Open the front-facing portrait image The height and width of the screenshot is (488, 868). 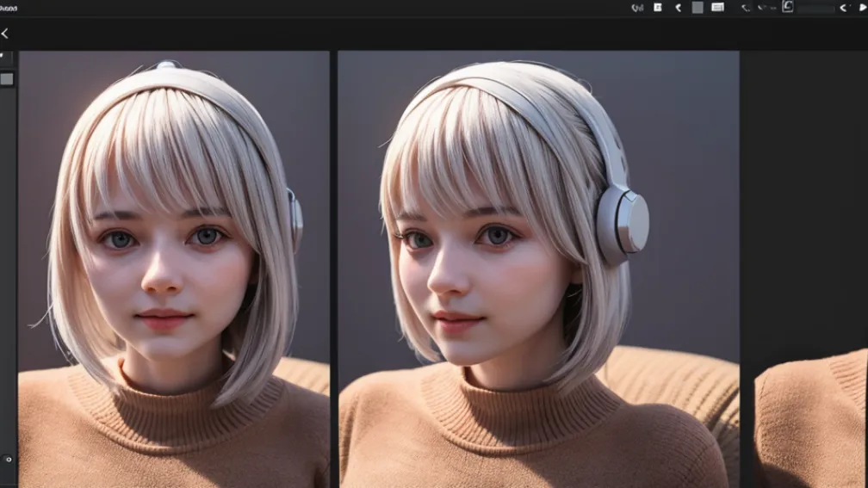(174, 269)
